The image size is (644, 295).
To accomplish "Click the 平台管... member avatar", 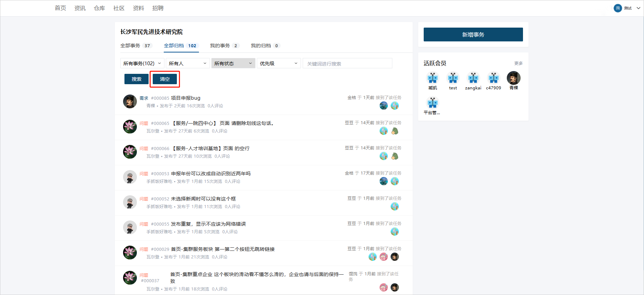I will [432, 103].
